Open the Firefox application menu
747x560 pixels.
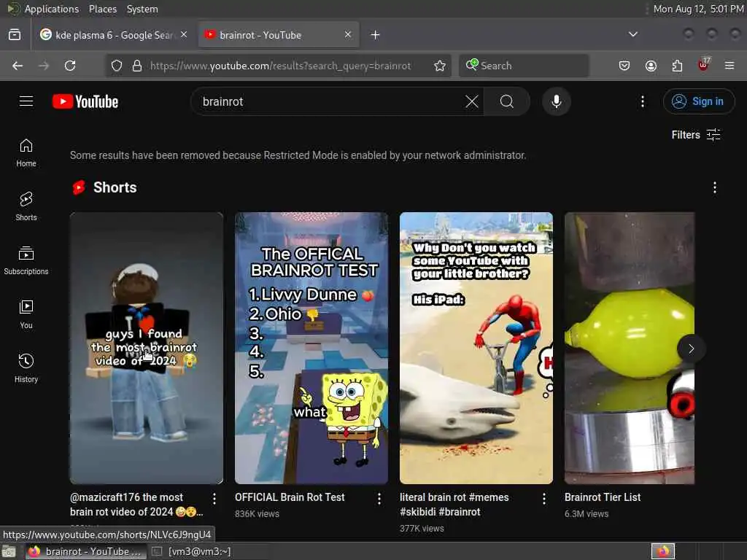pos(729,66)
